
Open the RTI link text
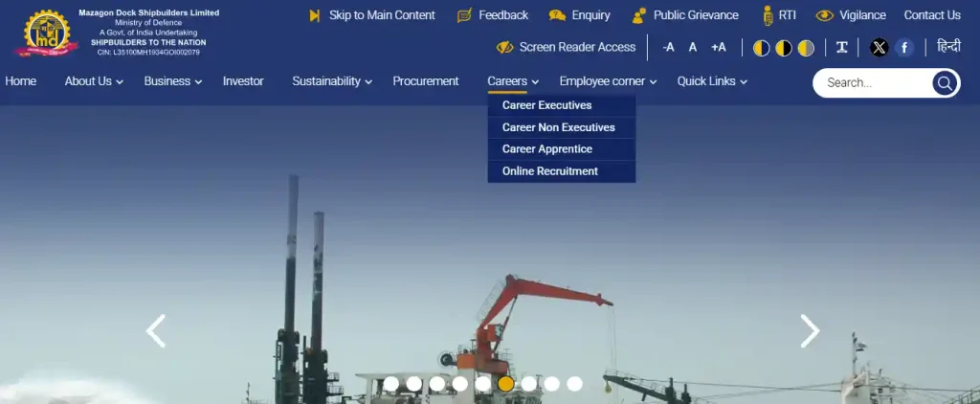click(x=788, y=15)
